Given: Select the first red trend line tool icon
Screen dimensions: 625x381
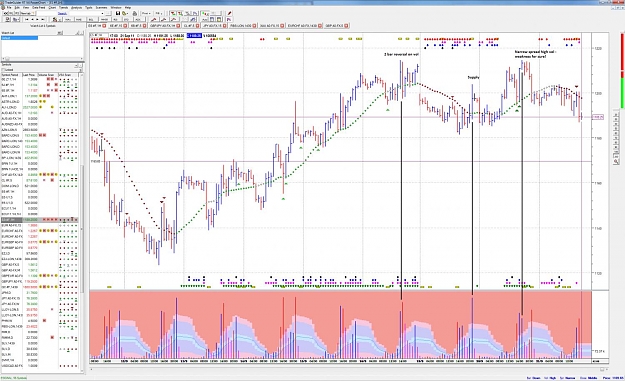Looking at the screenshot, I should (x=154, y=19).
